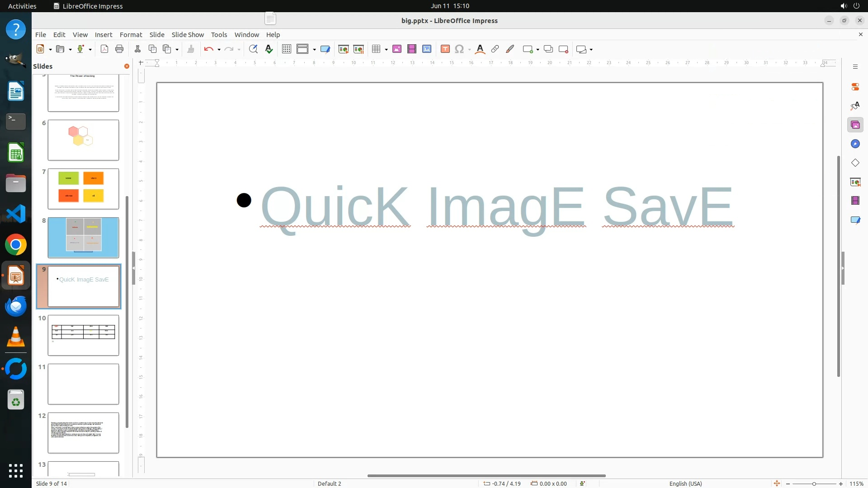Viewport: 868px width, 488px height.
Task: Select the slide 7 thumbnail
Action: 83,189
